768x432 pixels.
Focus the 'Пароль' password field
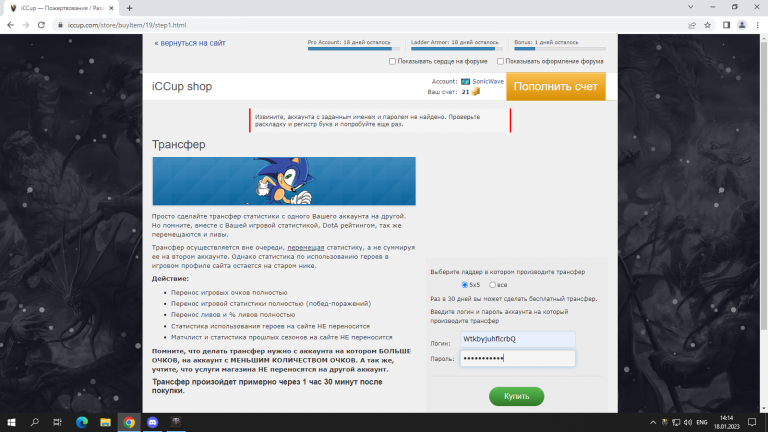[517, 358]
